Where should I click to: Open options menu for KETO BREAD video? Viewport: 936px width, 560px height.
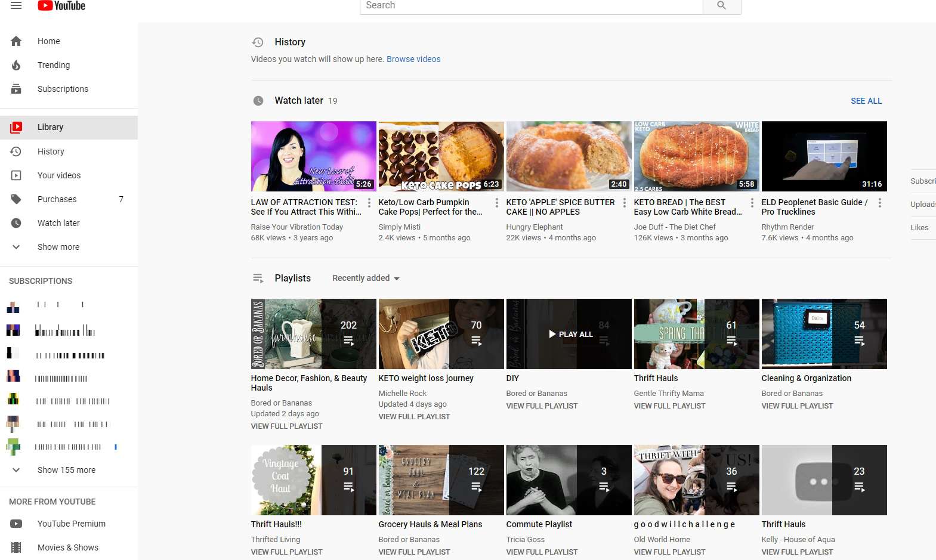pos(752,203)
